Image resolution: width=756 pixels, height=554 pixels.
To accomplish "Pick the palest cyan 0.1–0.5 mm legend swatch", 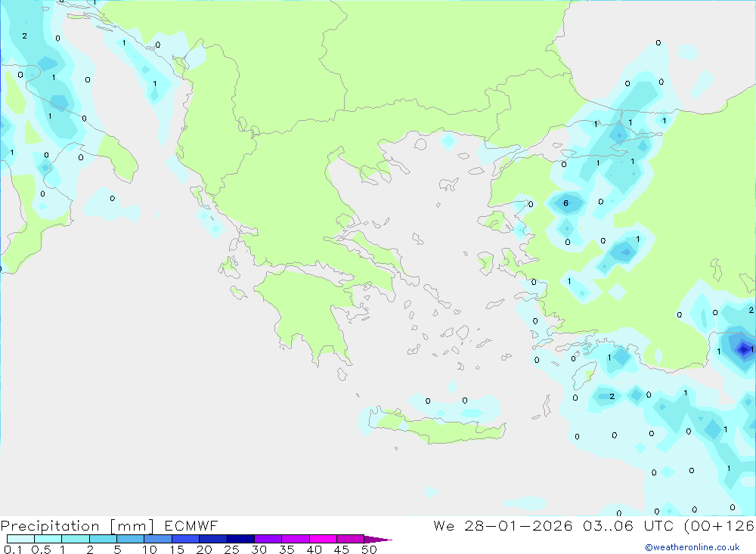I will click(x=20, y=539).
